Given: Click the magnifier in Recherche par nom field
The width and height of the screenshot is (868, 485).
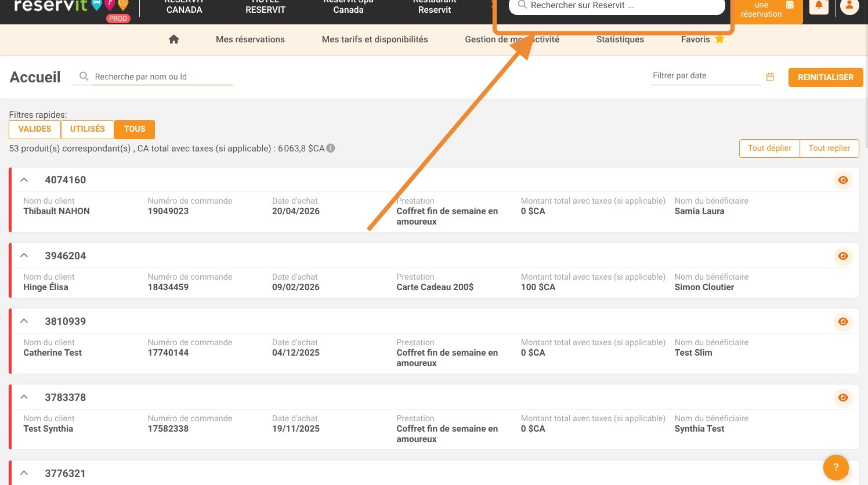Looking at the screenshot, I should (x=84, y=77).
